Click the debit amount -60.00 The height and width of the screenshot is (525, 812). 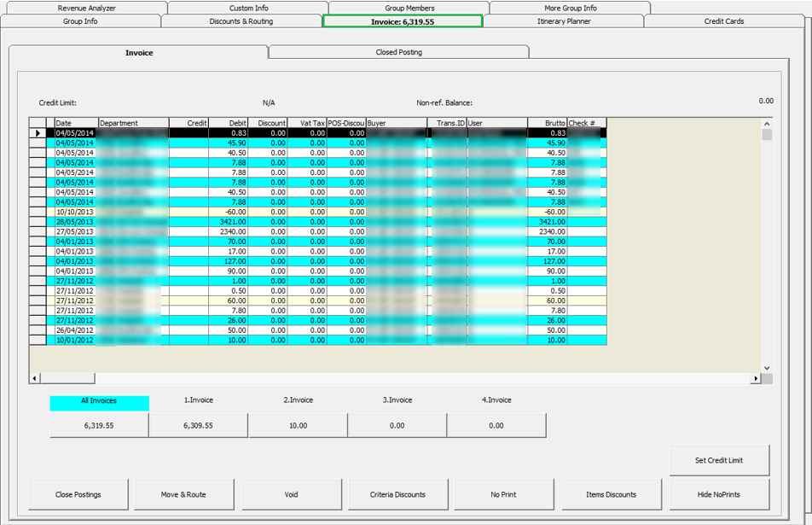click(229, 212)
